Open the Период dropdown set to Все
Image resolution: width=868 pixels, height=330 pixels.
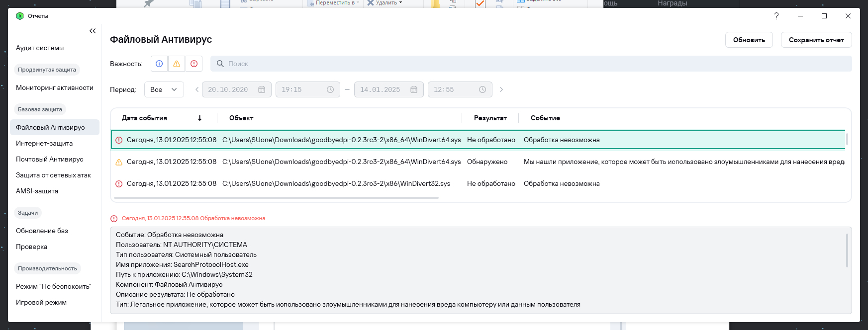coord(164,89)
